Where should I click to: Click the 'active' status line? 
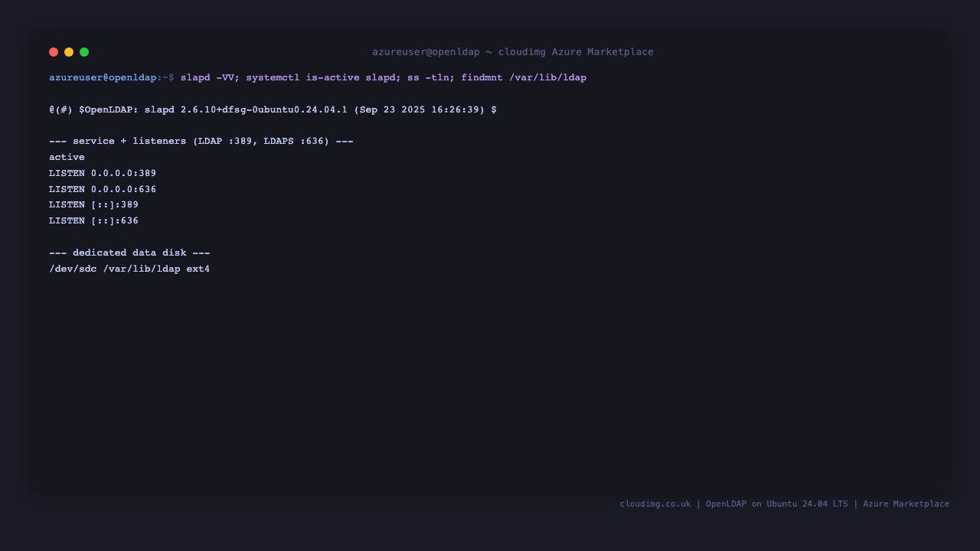pos(67,158)
